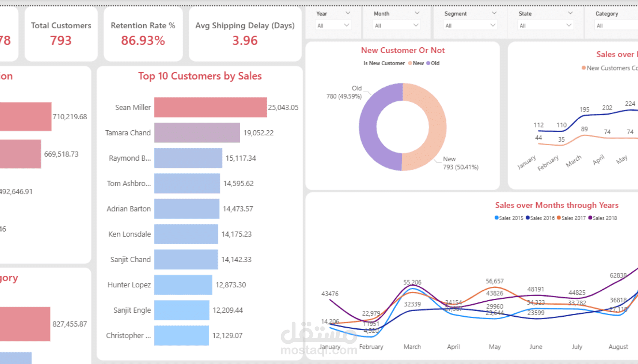The width and height of the screenshot is (638, 364).
Task: Click the June axis label
Action: (x=536, y=347)
